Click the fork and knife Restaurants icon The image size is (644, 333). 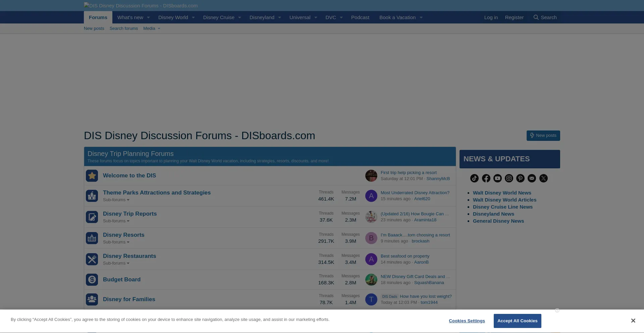click(x=92, y=259)
